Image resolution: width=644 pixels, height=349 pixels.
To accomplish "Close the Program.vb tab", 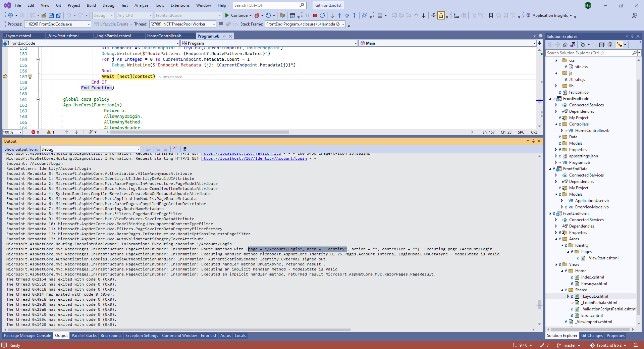I will point(230,36).
